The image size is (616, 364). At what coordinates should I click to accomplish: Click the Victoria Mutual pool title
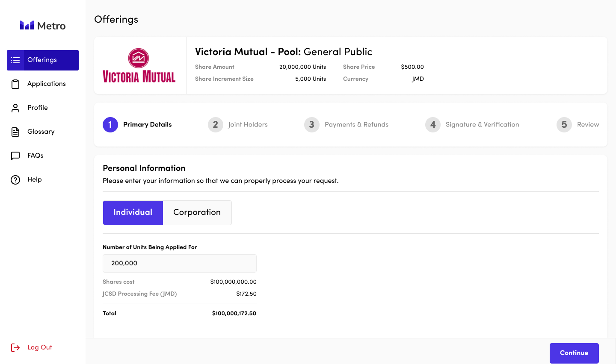pyautogui.click(x=284, y=52)
